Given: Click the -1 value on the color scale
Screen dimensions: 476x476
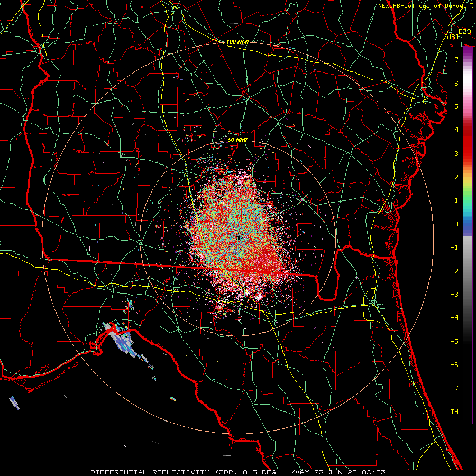Looking at the screenshot, I should coord(454,248).
